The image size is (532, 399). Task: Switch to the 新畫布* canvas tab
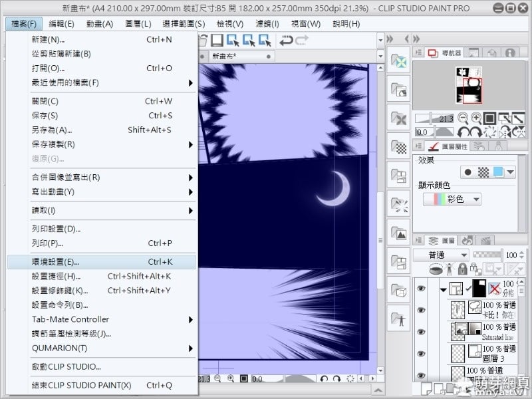241,56
